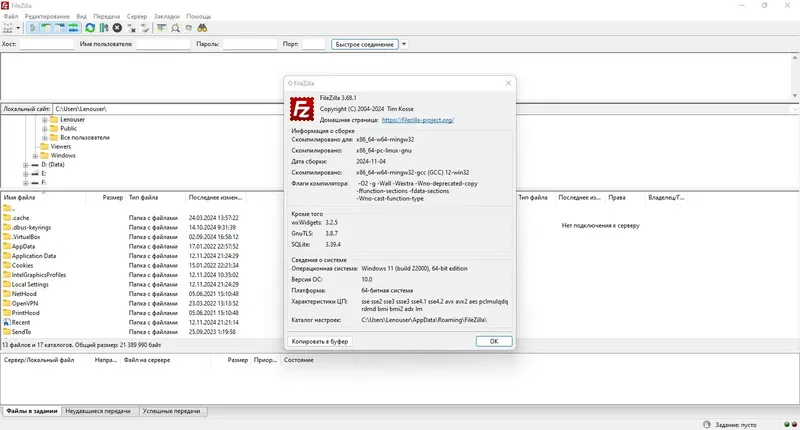Select the Cookies folder icon

(7, 265)
